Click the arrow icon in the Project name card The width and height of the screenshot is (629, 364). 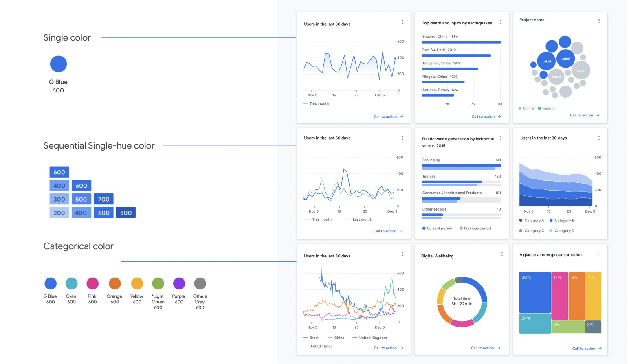pyautogui.click(x=598, y=116)
